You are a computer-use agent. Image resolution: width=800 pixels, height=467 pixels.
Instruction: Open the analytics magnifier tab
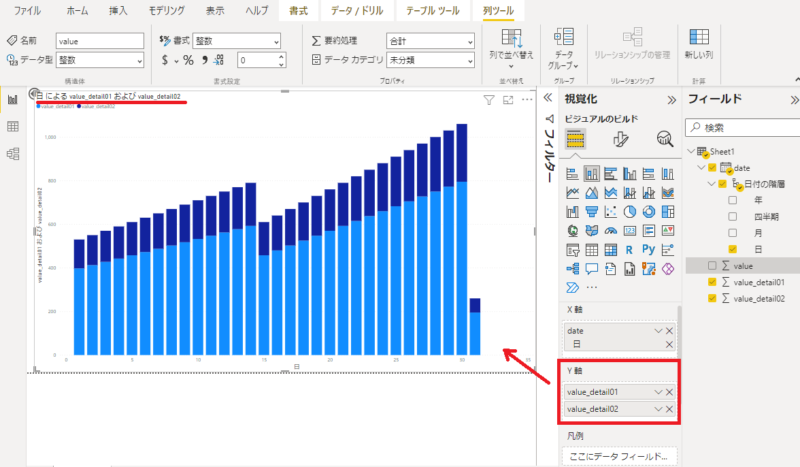click(x=665, y=139)
